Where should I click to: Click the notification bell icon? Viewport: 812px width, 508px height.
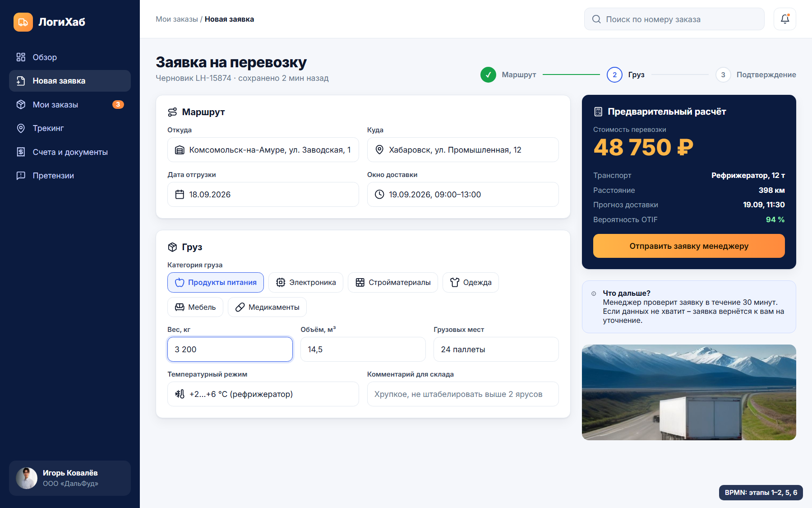click(784, 19)
